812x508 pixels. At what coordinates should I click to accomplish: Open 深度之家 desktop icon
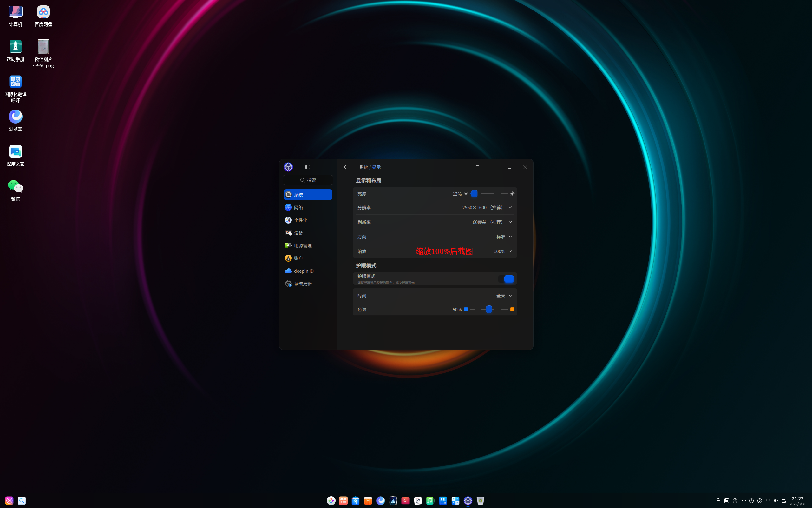pyautogui.click(x=16, y=156)
